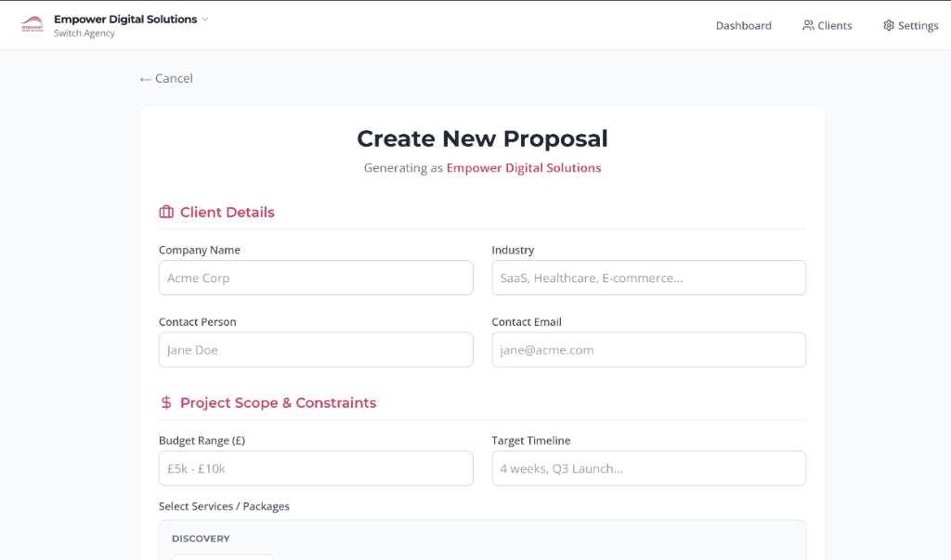951x560 pixels.
Task: Click the Company Name input field
Action: point(316,278)
